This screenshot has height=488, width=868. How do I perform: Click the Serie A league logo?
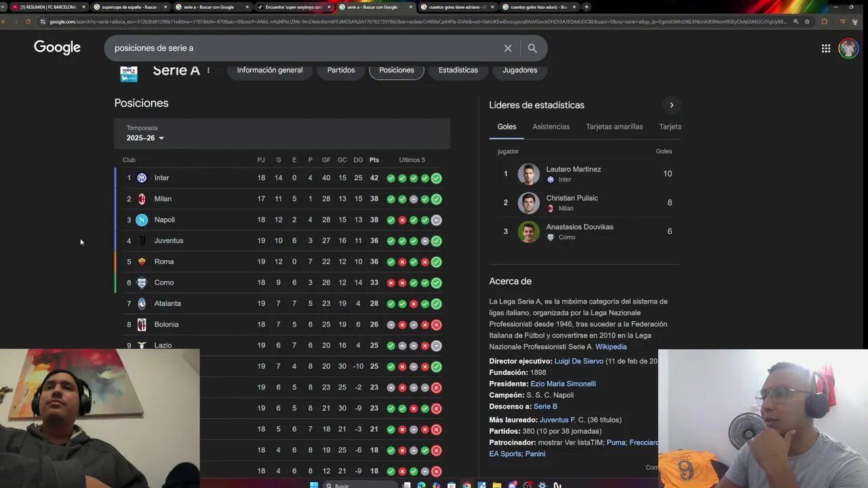click(129, 73)
